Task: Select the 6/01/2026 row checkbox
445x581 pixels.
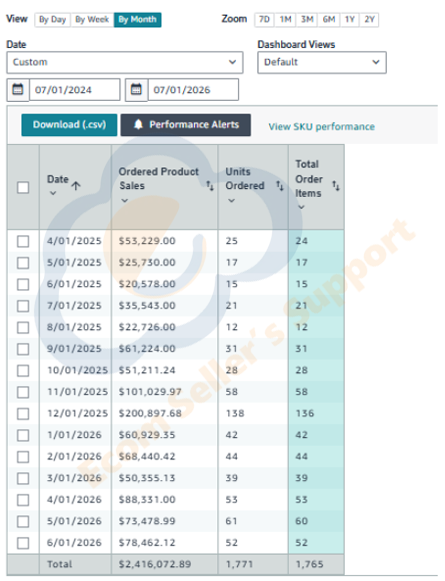Action: [x=23, y=543]
